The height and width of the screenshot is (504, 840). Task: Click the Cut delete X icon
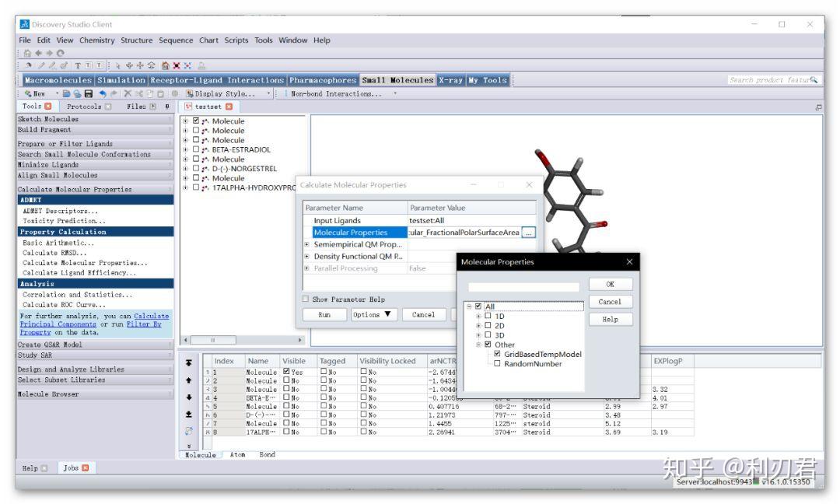[128, 94]
